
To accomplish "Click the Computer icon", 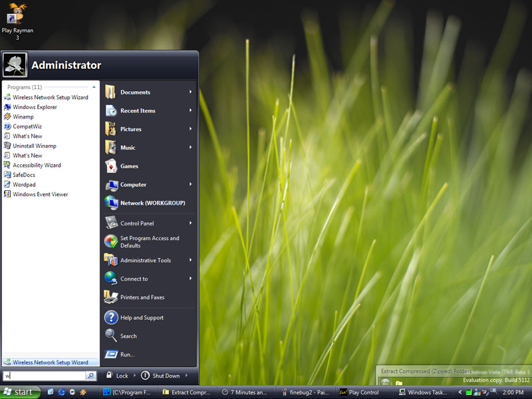I will pos(111,185).
